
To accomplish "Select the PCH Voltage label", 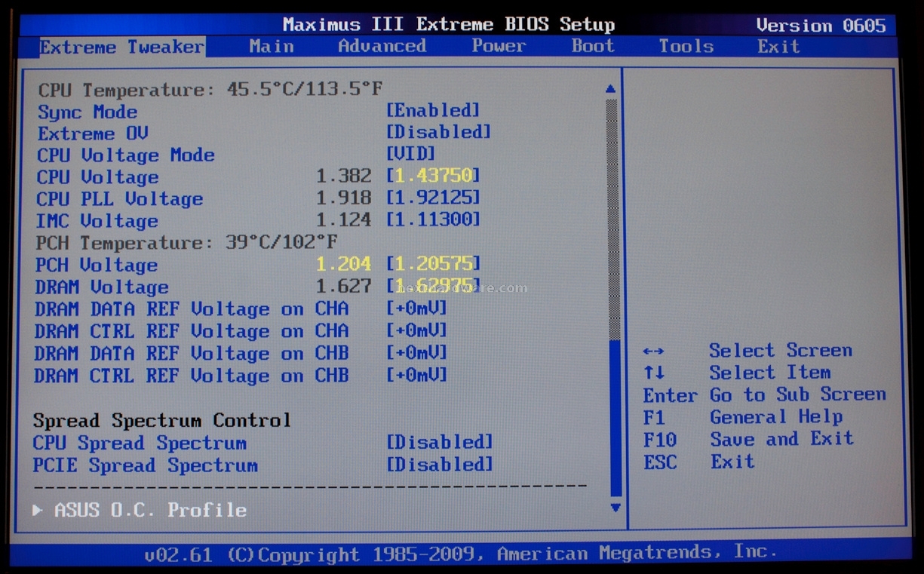I will pos(97,266).
